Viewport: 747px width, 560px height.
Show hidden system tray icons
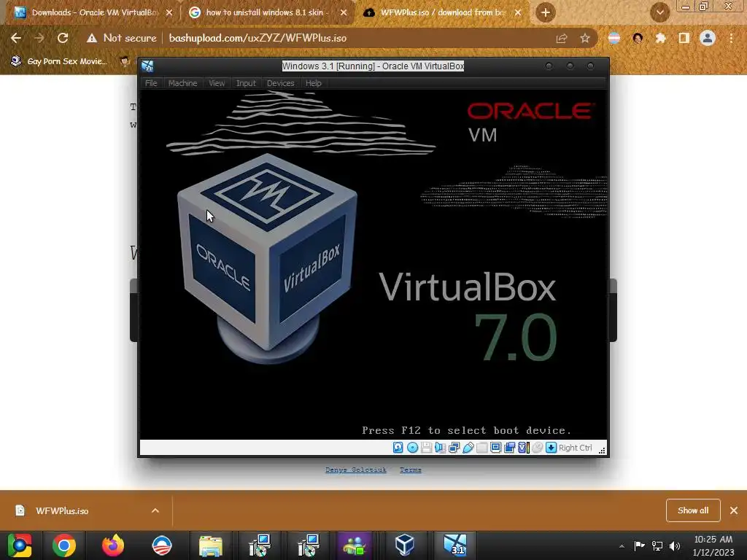(622, 546)
